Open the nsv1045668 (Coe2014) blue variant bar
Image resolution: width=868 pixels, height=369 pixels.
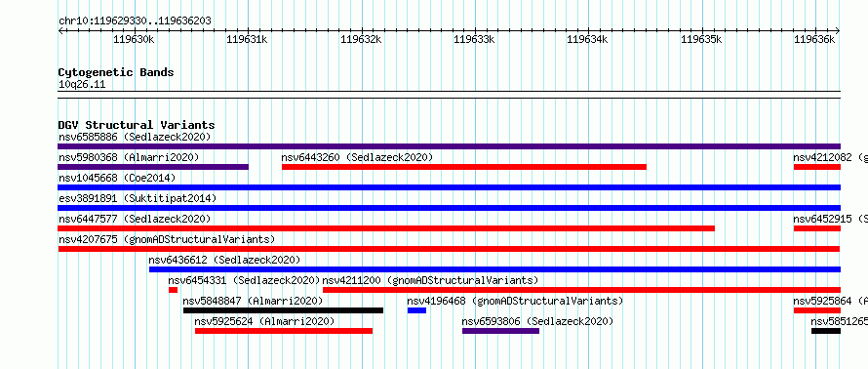pyautogui.click(x=449, y=187)
